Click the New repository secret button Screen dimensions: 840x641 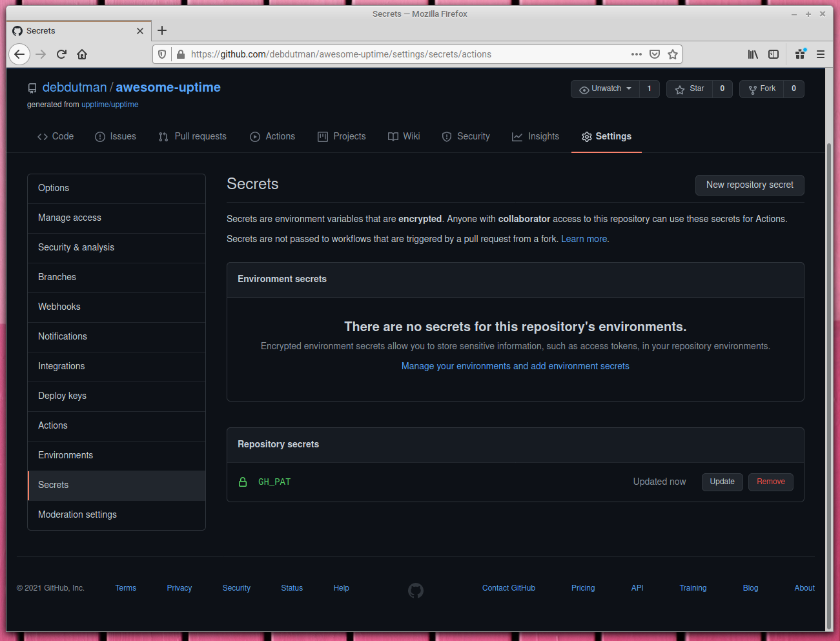point(749,185)
